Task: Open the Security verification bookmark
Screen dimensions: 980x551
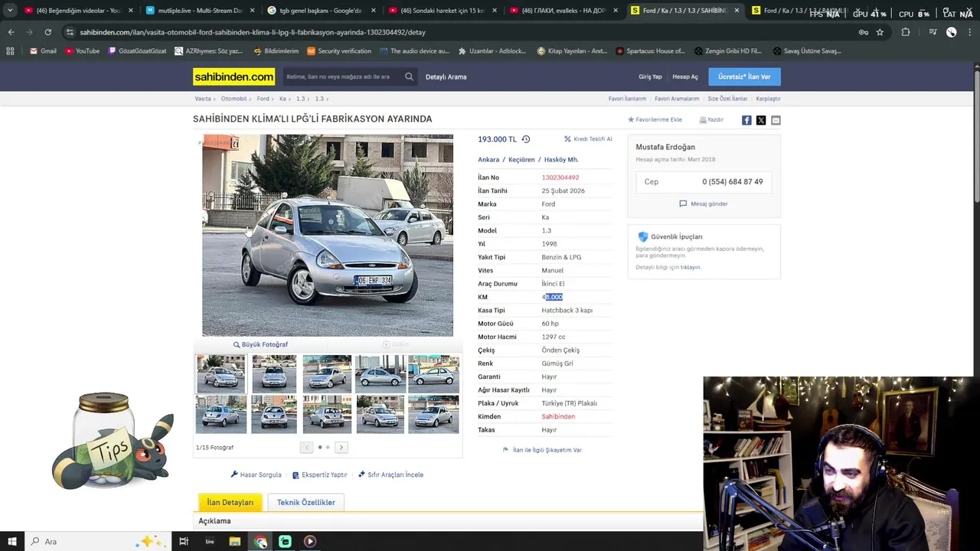Action: (x=338, y=51)
